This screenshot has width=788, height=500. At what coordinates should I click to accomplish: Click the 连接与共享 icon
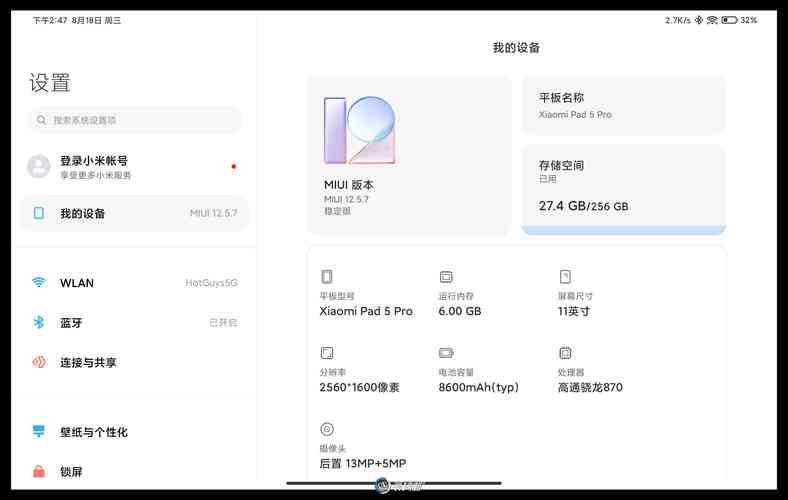[x=39, y=362]
